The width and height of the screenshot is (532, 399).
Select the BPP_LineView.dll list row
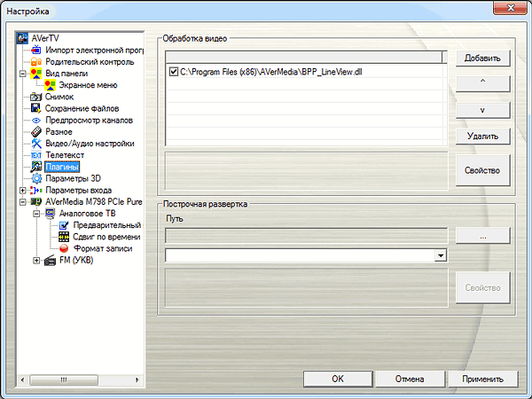[x=305, y=72]
